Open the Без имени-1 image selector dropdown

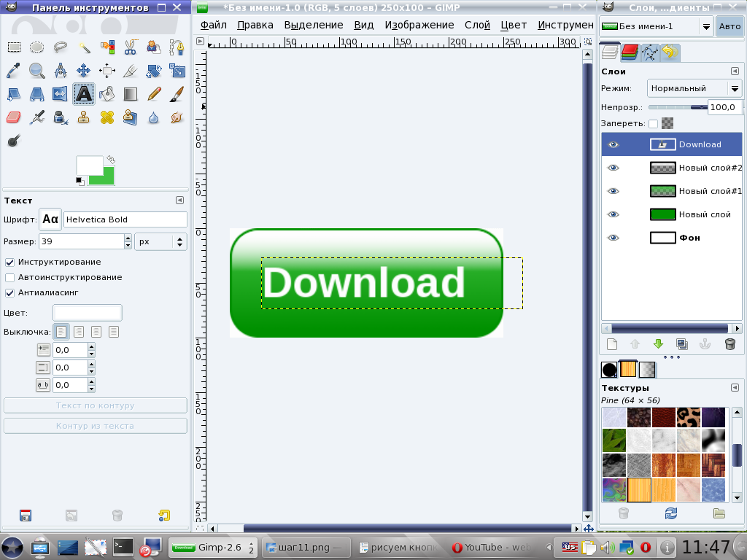[x=656, y=27]
